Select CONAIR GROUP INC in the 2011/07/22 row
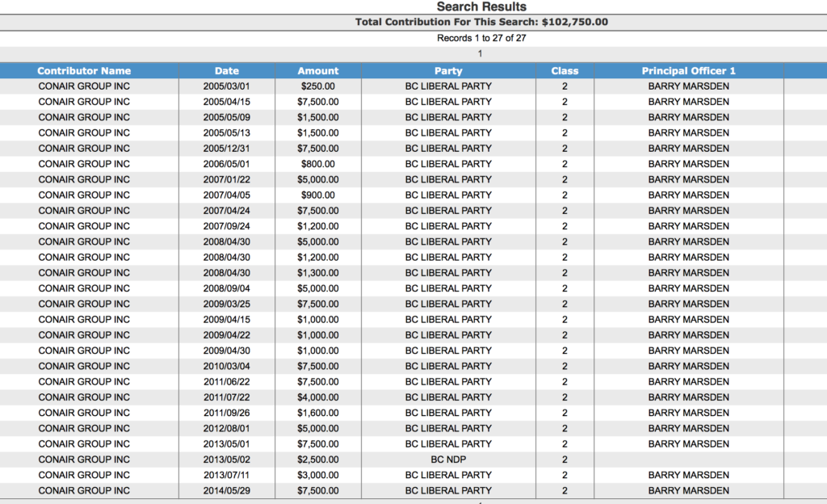 [x=84, y=397]
